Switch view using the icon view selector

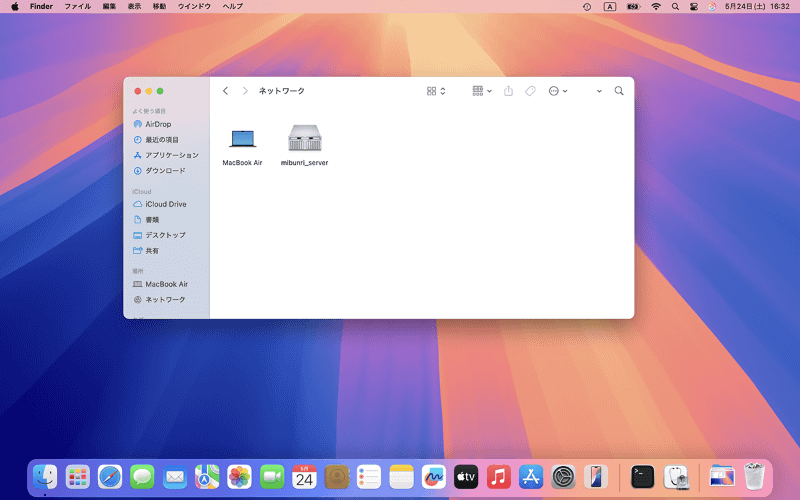436,91
